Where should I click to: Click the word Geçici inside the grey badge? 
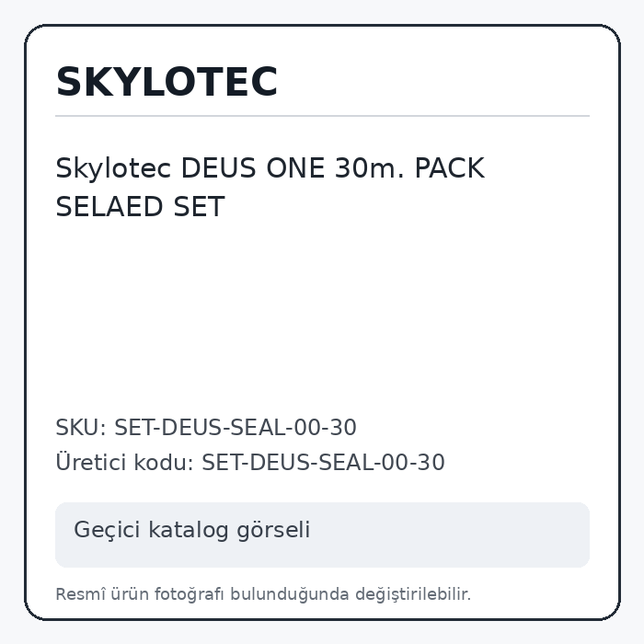coord(108,530)
